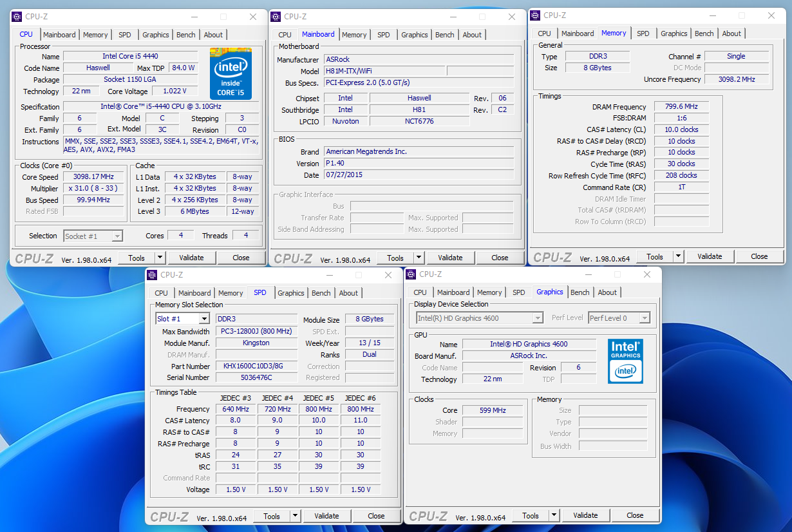Viewport: 792px width, 532px height.
Task: Click the FSB:DRAM ratio 1:6
Action: (x=681, y=119)
